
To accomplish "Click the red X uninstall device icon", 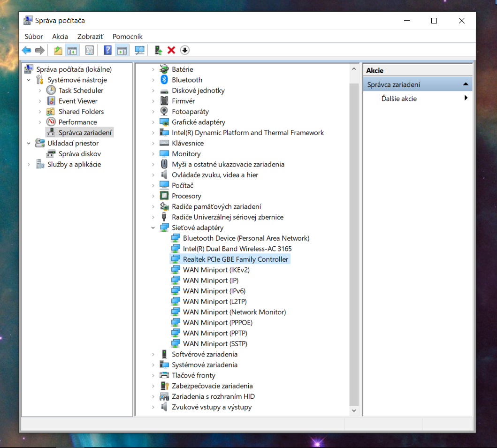I will [171, 50].
